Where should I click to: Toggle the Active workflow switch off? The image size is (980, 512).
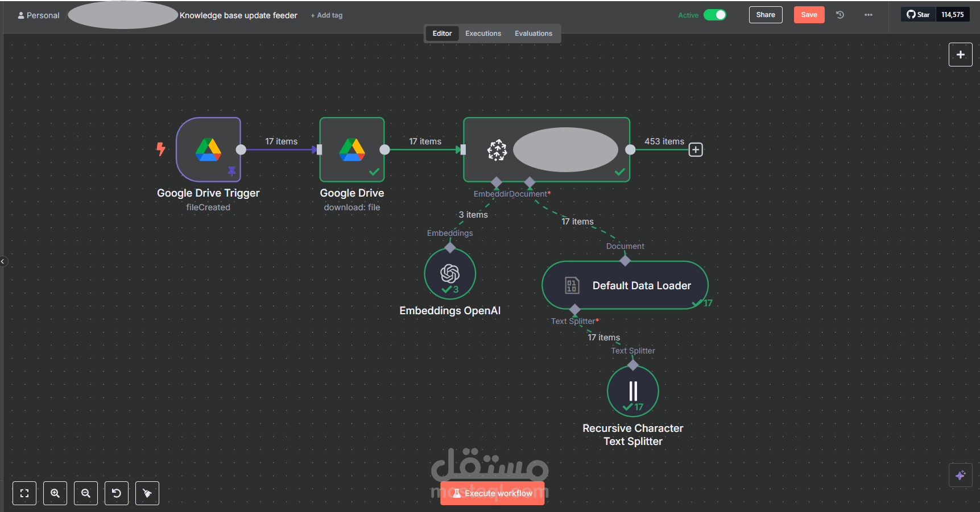pos(715,15)
